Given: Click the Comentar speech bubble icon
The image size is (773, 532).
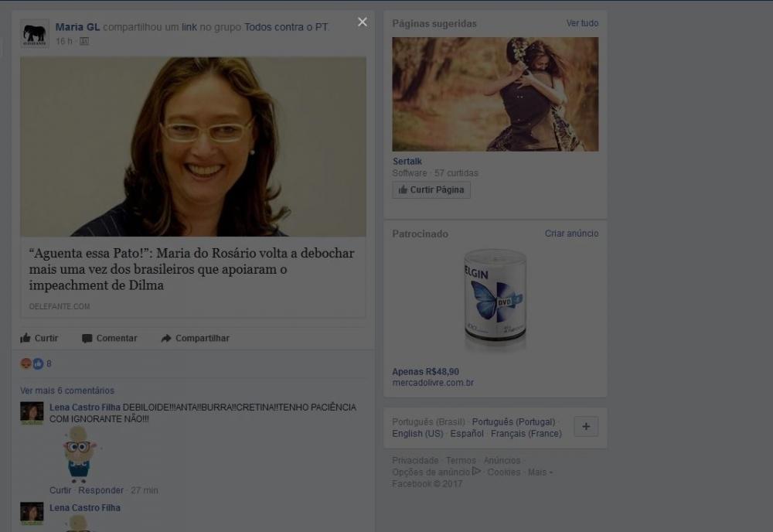Looking at the screenshot, I should click(x=87, y=338).
